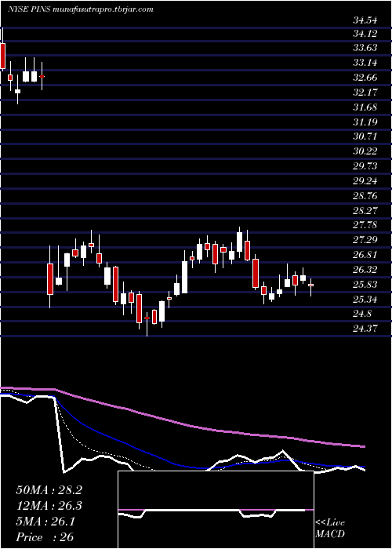The height and width of the screenshot is (549, 392).
Task: Click the 24.37 price axis label
Action: pos(365,329)
